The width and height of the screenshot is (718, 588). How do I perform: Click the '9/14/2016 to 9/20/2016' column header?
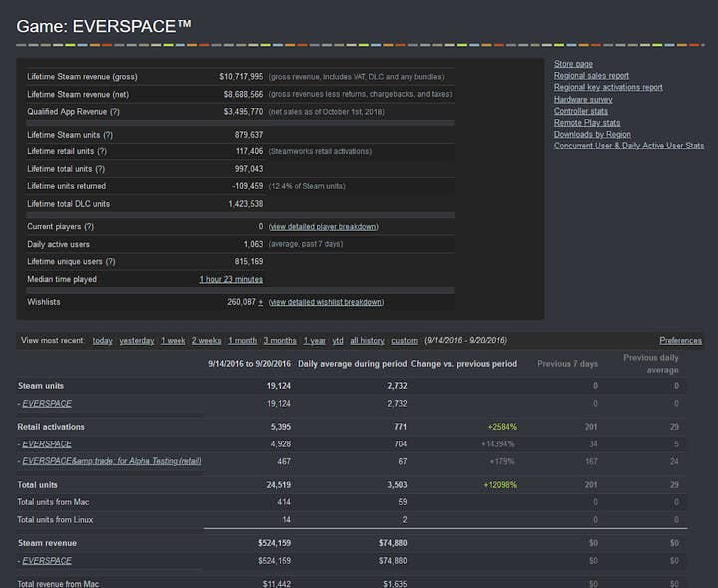[x=249, y=364]
